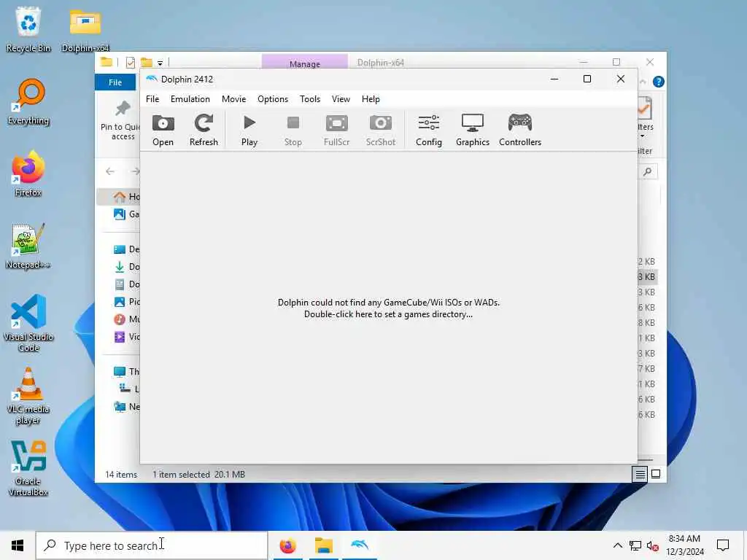Open the notification center icon
The image size is (747, 560).
coord(723,545)
